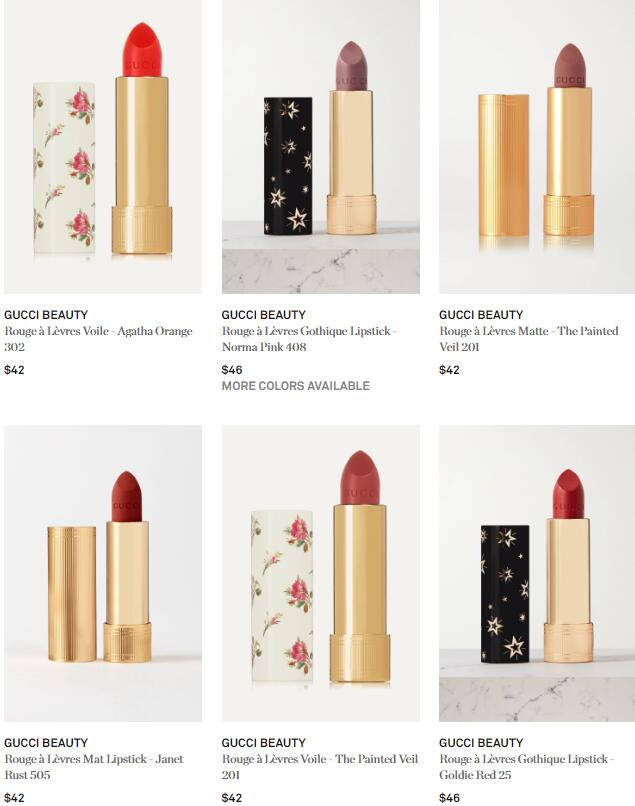635x806 pixels.
Task: Click the $46 price of Norma Pink lipstick
Action: pos(232,370)
